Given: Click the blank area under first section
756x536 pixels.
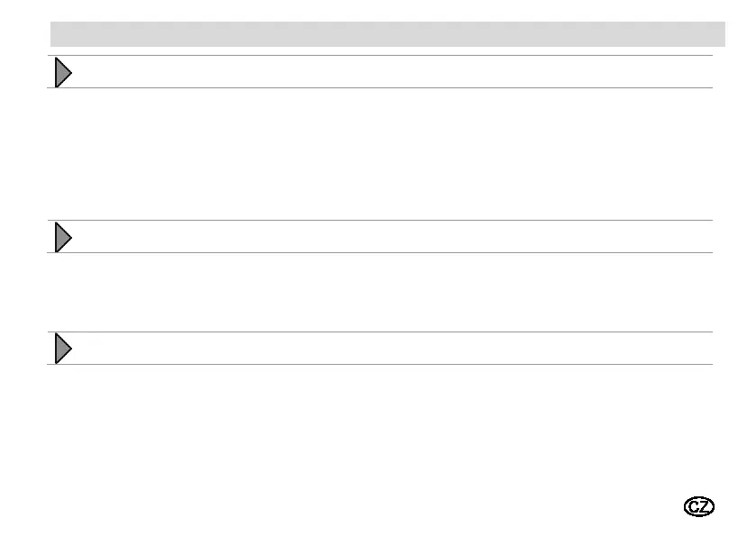Looking at the screenshot, I should point(380,154).
